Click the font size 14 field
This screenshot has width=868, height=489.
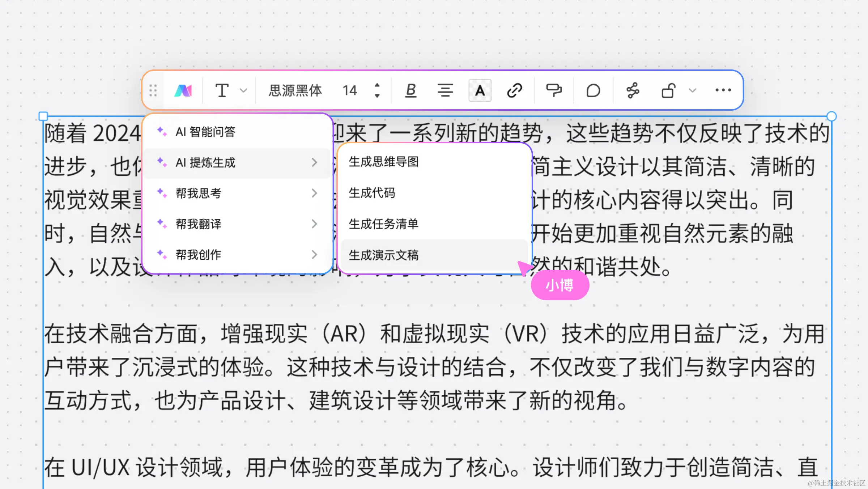(350, 90)
